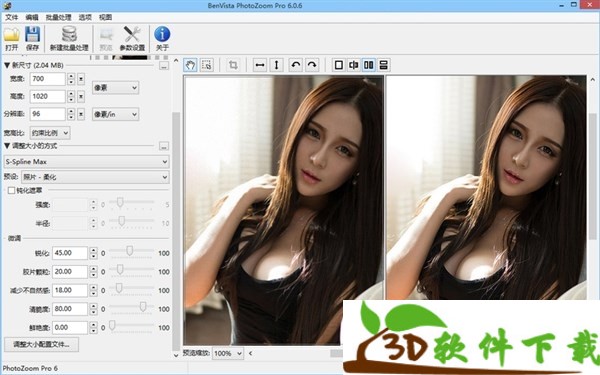Click the 调整大小配置文件 button
This screenshot has width=600, height=375.
tap(41, 344)
